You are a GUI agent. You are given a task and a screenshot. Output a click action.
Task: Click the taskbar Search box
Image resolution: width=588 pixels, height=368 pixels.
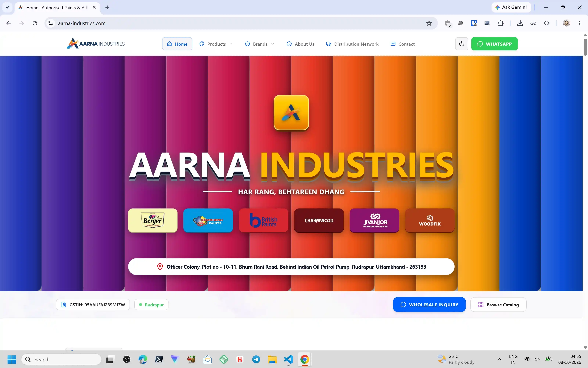tap(61, 359)
